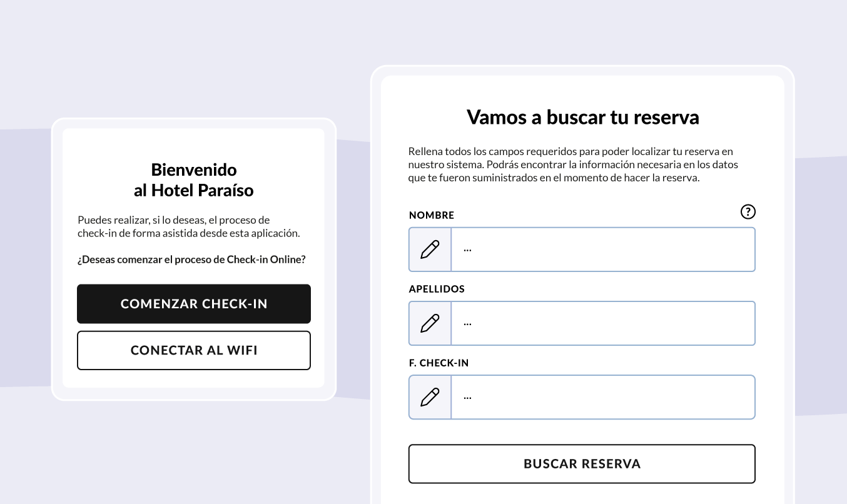Focus the Apellidos text input
This screenshot has height=504, width=847.
tap(603, 323)
